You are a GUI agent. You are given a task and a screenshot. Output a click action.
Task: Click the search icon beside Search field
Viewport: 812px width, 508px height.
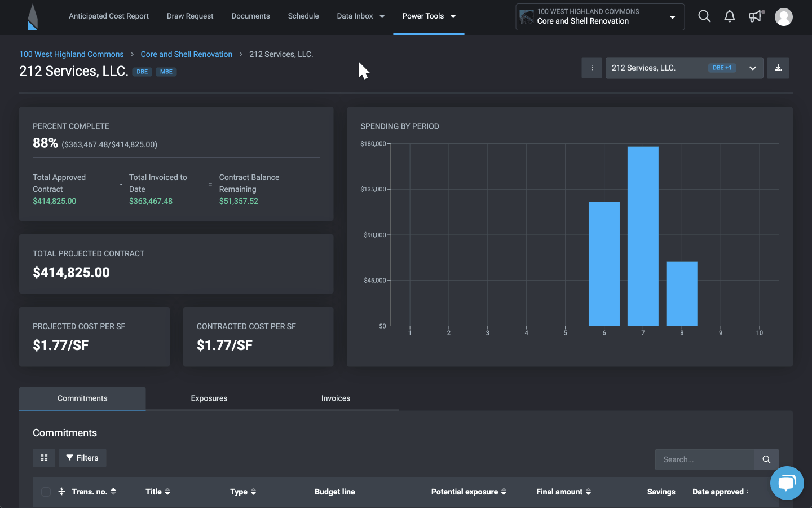[766, 459]
